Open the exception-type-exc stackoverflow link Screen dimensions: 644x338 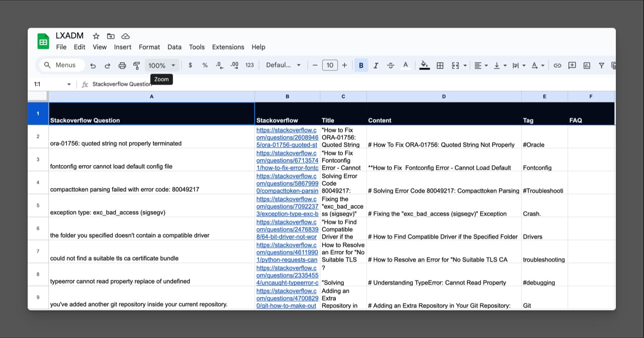coord(287,206)
